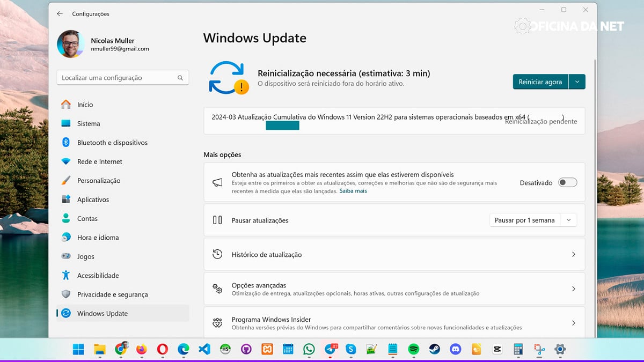Open the Pausar por 1 semana dropdown
The image size is (644, 362).
(533, 220)
